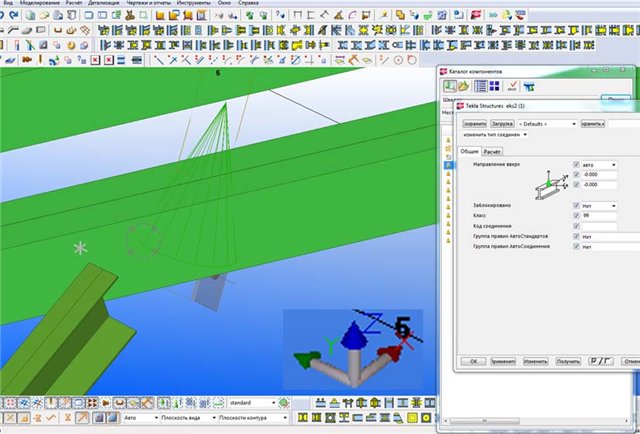Toggle checkbox beside Заблокировано option

pyautogui.click(x=577, y=206)
